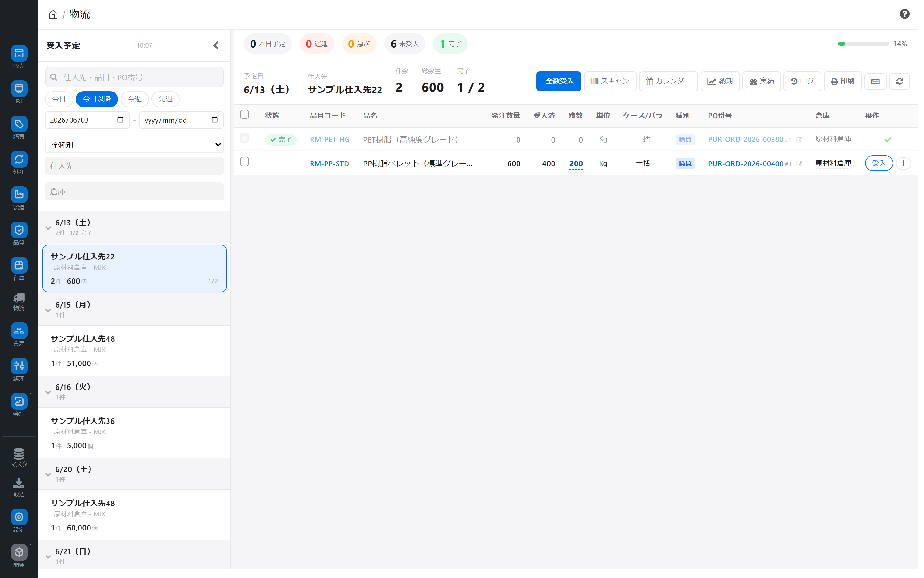Open the 販売 sales module
Viewport: 924px width, 578px height.
19,57
